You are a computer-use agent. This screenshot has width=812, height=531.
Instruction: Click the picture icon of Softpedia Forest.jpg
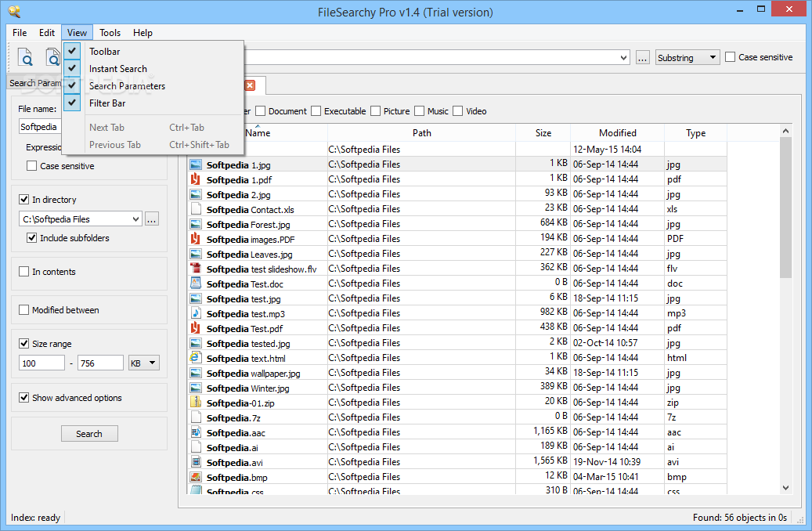click(196, 224)
